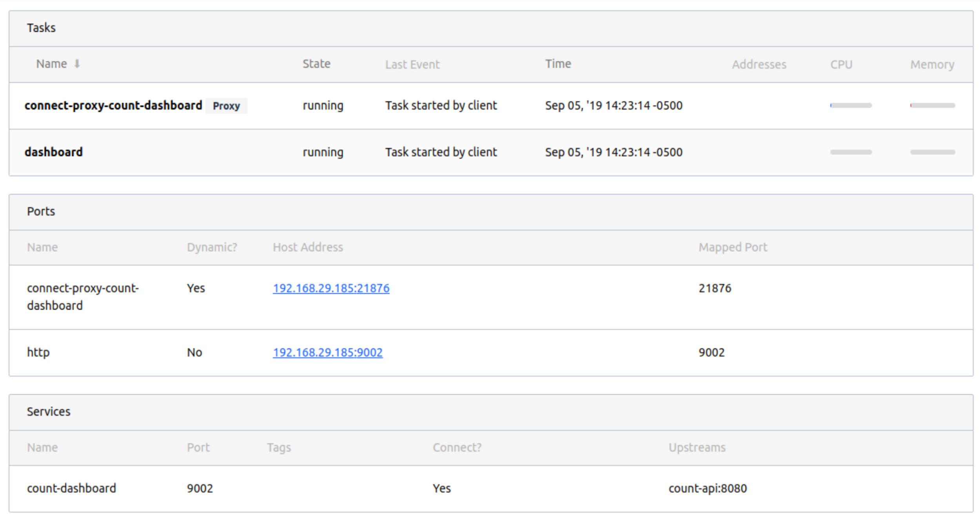Click the http port name row
Viewport: 980px width, 521px height.
pyautogui.click(x=38, y=353)
